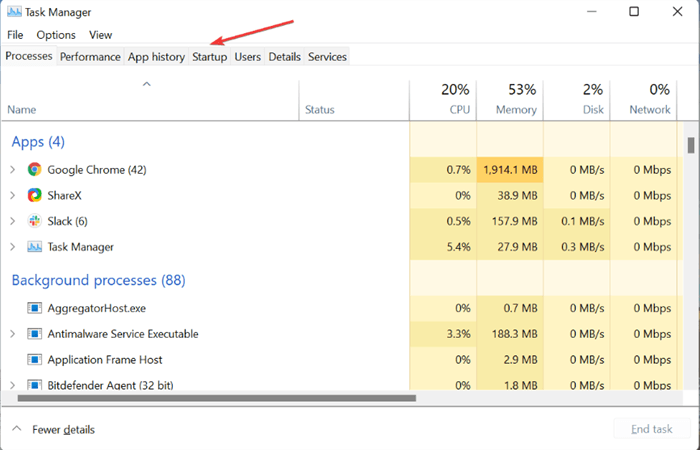This screenshot has height=450, width=700.
Task: Click the Antimalware Service Executable icon
Action: click(34, 334)
